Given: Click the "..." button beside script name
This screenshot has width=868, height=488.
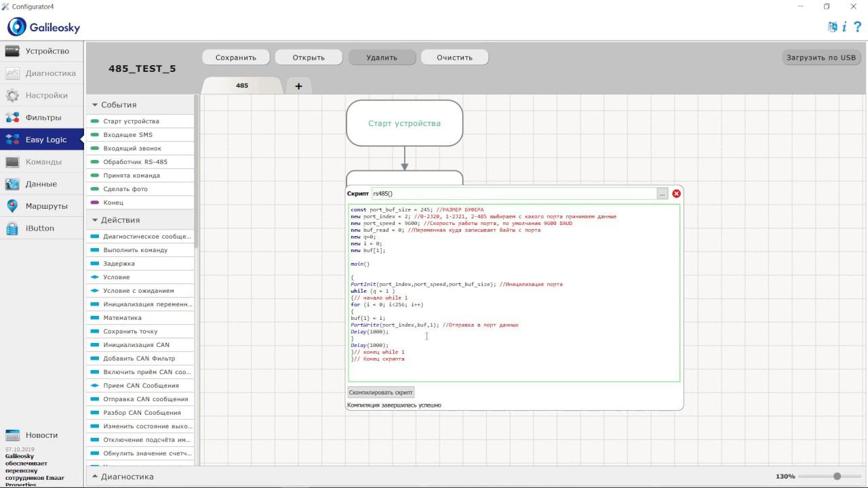Looking at the screenshot, I should [662, 194].
